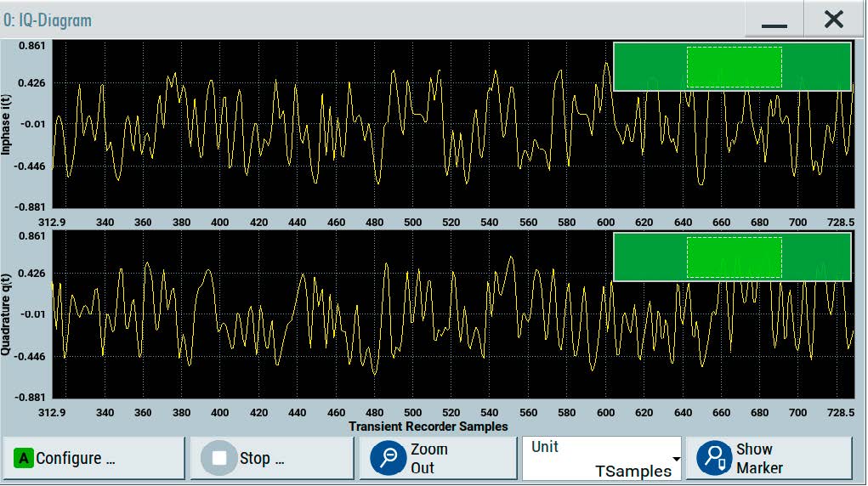Click left side of Inphase overview thumbnail
The height and width of the screenshot is (486, 868).
point(650,66)
